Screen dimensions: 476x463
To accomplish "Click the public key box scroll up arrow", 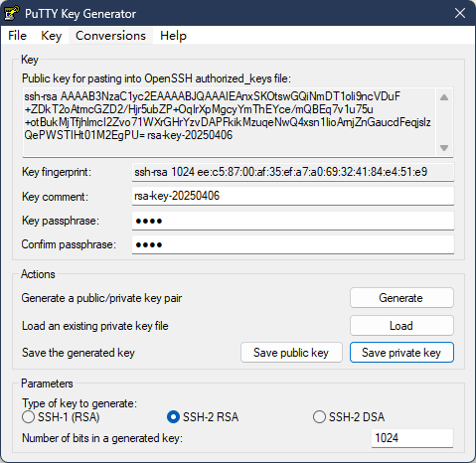I will 444,97.
